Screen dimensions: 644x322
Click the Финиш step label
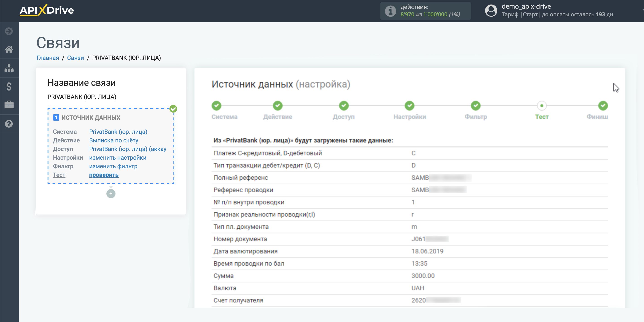[x=597, y=117]
